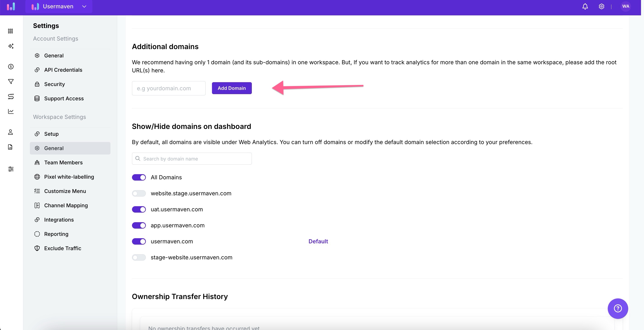The height and width of the screenshot is (330, 644).
Task: Enable tracking for website.stage.usermaven.com
Action: pos(139,193)
